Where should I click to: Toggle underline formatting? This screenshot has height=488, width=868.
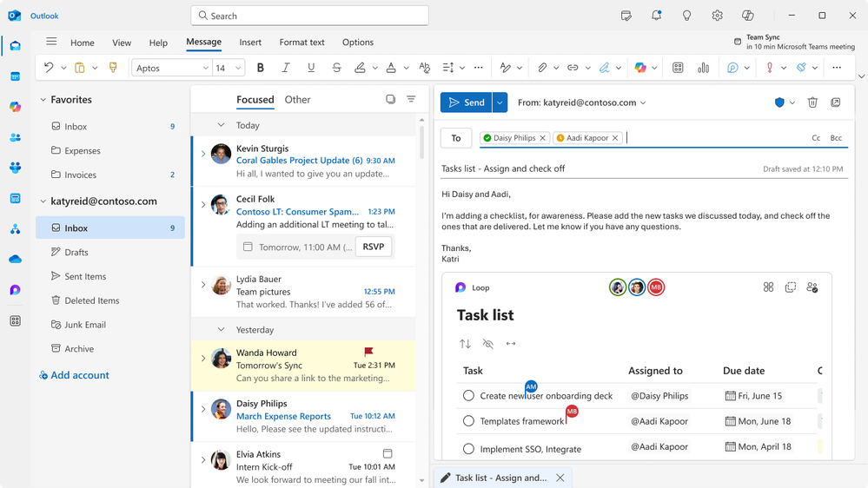311,68
